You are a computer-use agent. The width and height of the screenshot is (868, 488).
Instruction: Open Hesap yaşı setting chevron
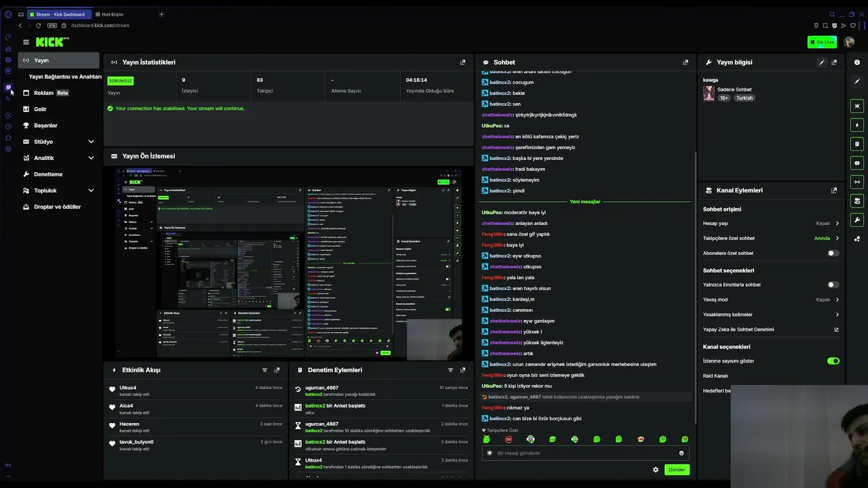(837, 223)
